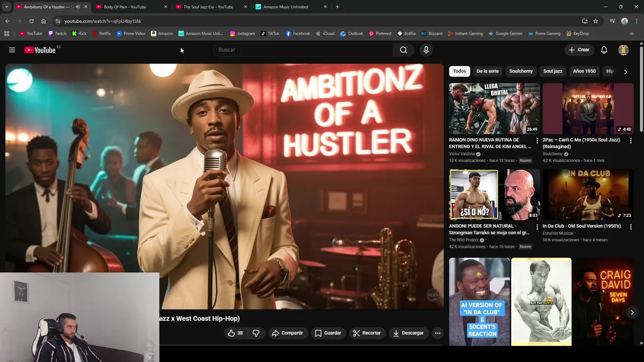Open the Prime Video bookmark
This screenshot has width=644, height=362.
[x=131, y=34]
